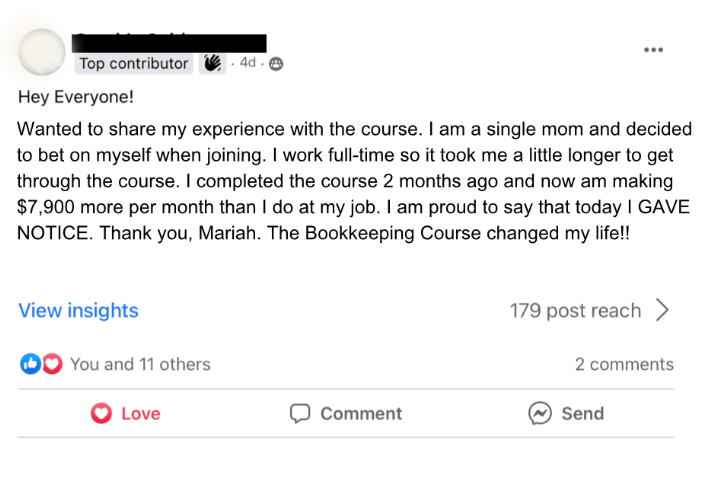Viewport: 714px width, 492px height.
Task: Click the group audience icon beside the timestamp
Action: [x=276, y=64]
